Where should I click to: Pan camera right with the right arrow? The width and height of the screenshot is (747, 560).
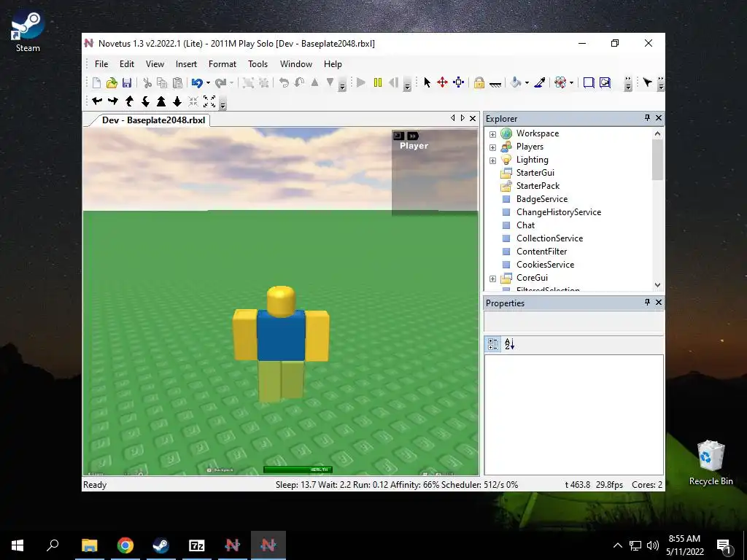point(113,101)
